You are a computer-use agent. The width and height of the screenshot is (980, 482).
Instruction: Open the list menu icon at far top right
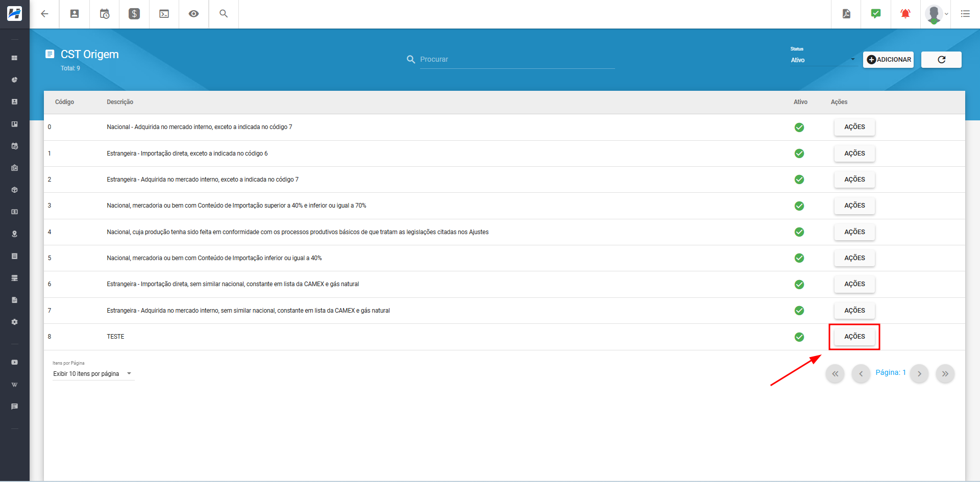tap(965, 14)
